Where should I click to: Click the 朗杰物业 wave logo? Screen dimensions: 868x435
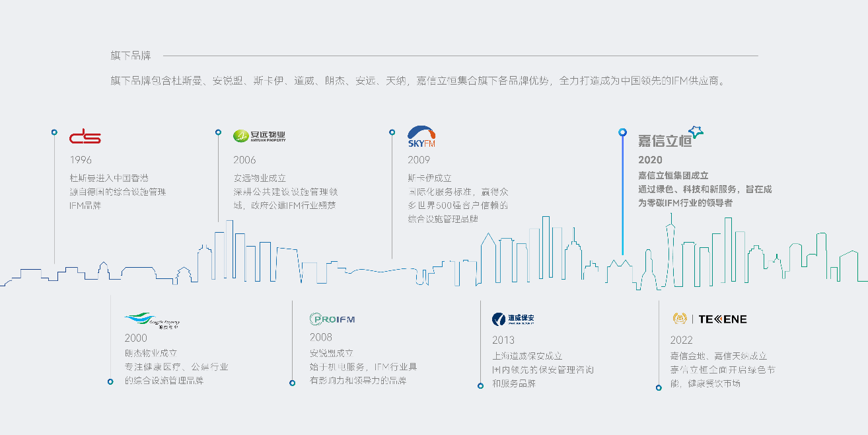pyautogui.click(x=151, y=320)
